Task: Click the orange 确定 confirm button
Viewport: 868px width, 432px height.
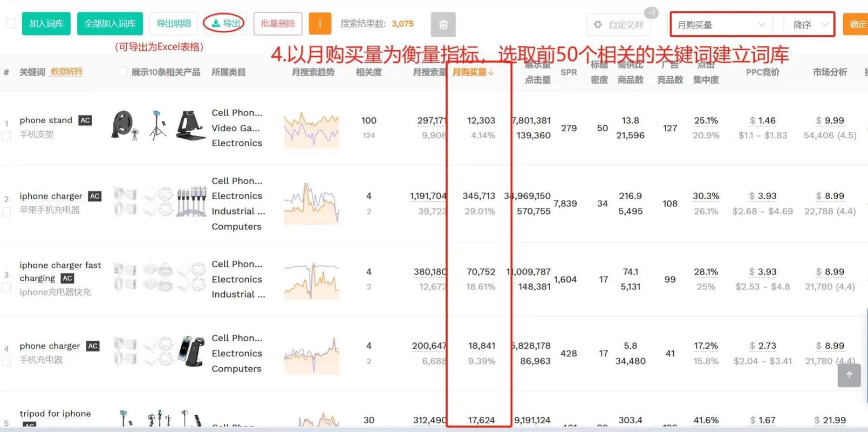Action: click(856, 24)
